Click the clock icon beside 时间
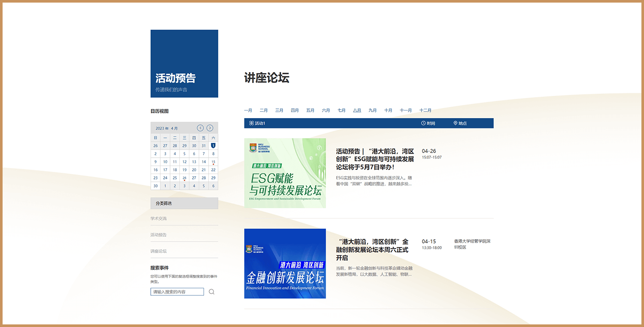Viewport: 644px width, 327px height. [x=423, y=123]
